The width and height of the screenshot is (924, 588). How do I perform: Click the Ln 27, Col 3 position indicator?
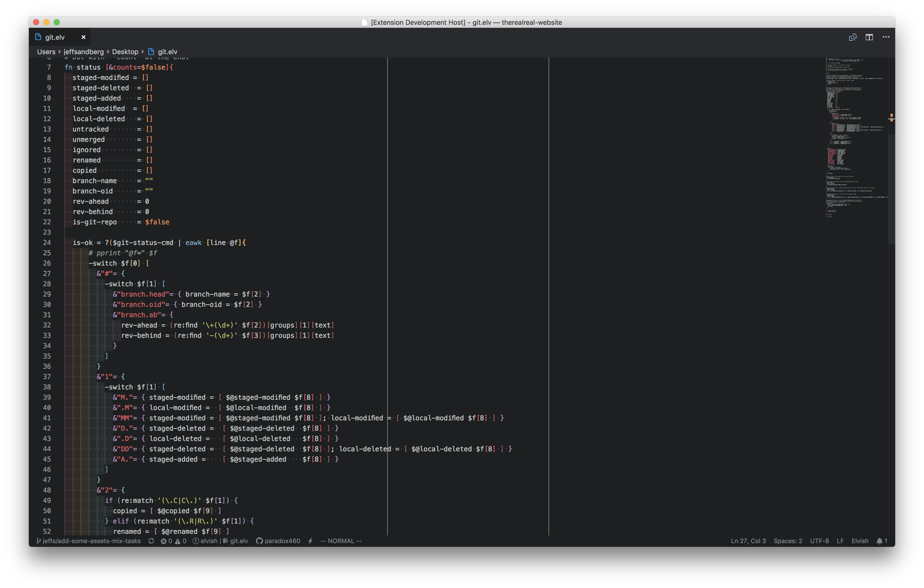click(748, 541)
